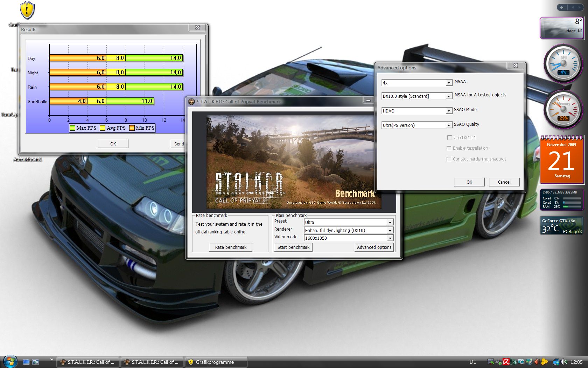Toggle the Use DX10.1 checkbox
This screenshot has width=588, height=368.
[449, 137]
